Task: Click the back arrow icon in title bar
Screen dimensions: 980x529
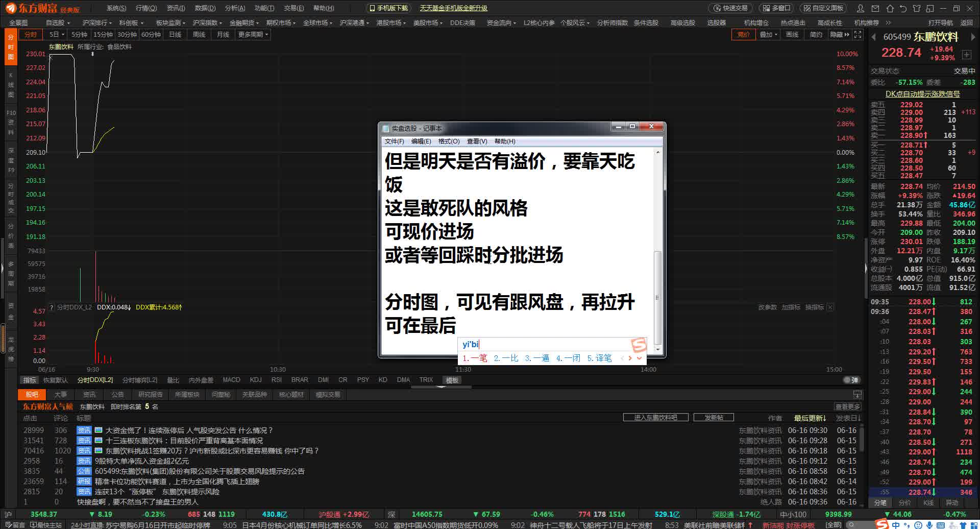Action: [903, 8]
